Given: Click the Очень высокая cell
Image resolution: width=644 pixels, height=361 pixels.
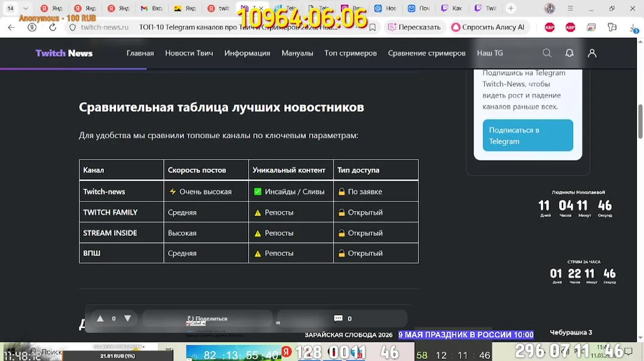Looking at the screenshot, I should [206, 192].
